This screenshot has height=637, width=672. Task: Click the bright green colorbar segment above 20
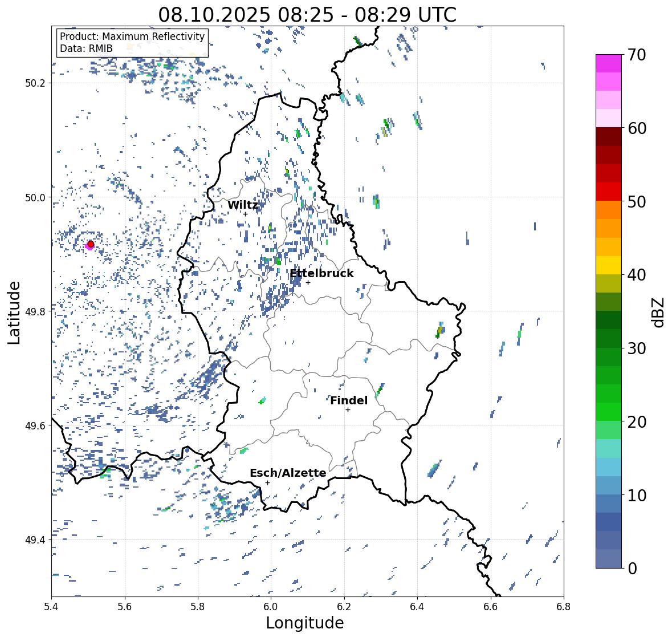[x=609, y=412]
